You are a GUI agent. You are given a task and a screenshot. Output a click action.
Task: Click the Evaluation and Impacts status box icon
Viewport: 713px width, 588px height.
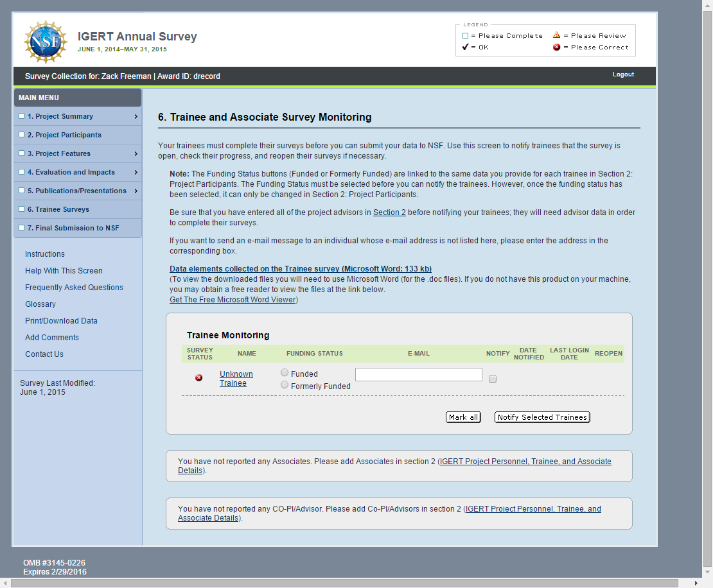[x=21, y=172]
